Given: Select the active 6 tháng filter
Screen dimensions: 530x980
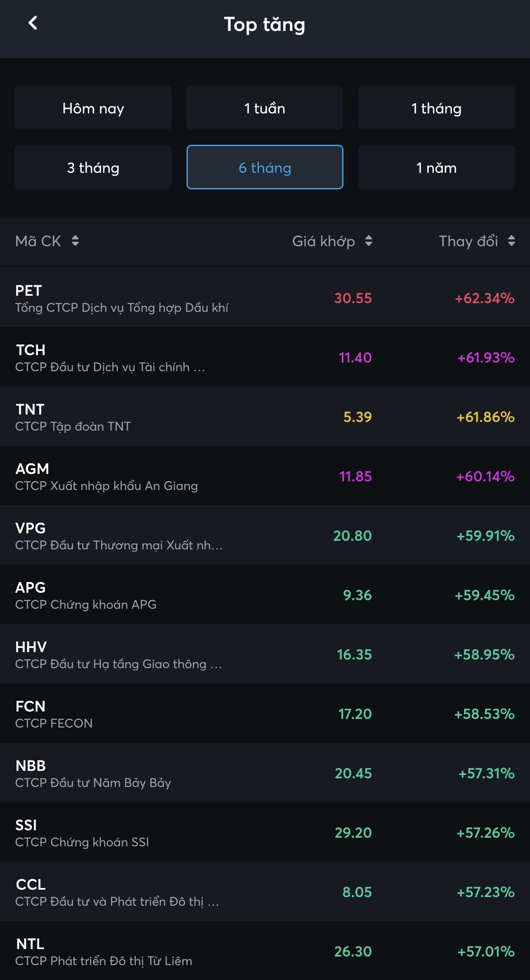Looking at the screenshot, I should pos(265,167).
